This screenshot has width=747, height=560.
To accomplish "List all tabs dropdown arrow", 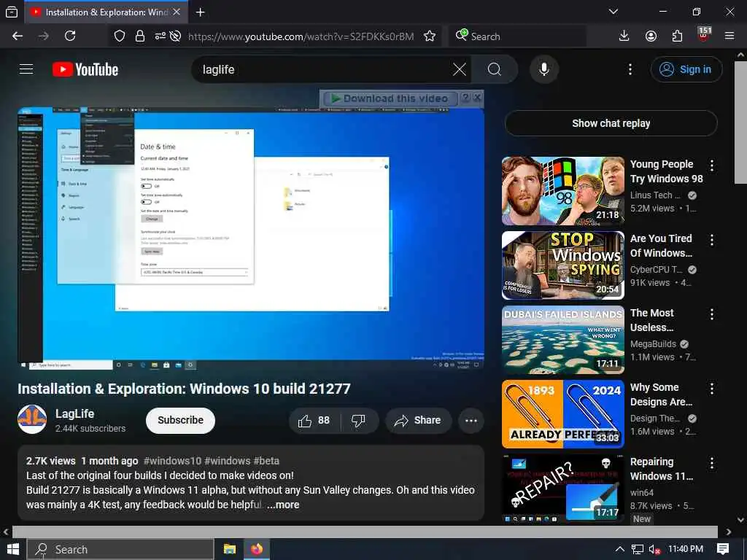I will pyautogui.click(x=614, y=12).
